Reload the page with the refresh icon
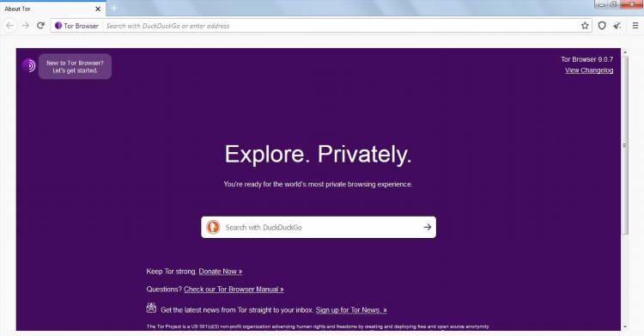 (40, 26)
